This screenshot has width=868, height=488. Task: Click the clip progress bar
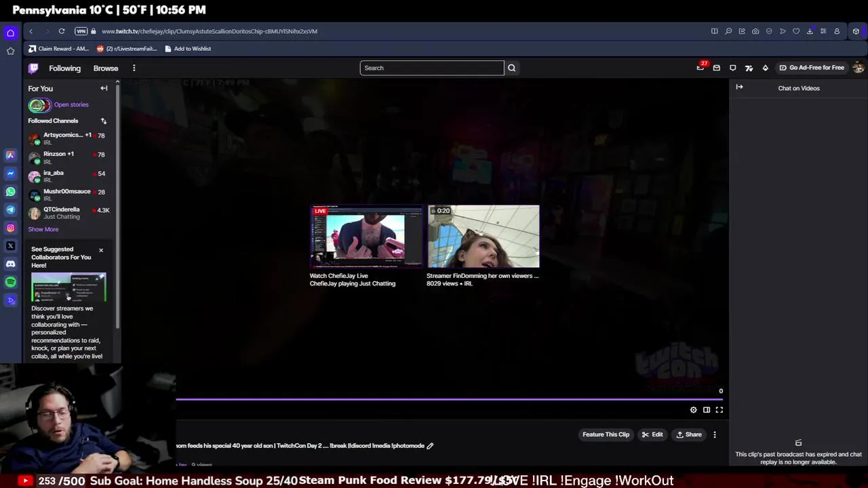coord(449,399)
